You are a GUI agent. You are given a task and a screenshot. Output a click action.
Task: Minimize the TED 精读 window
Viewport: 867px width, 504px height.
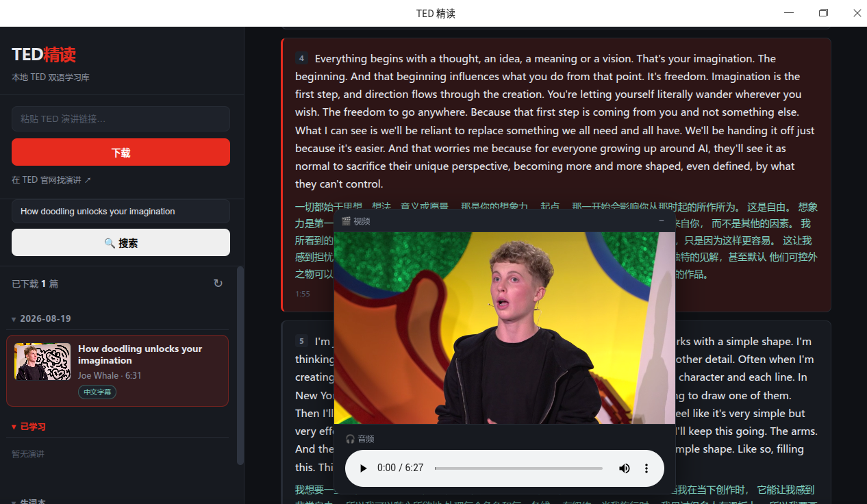point(790,13)
